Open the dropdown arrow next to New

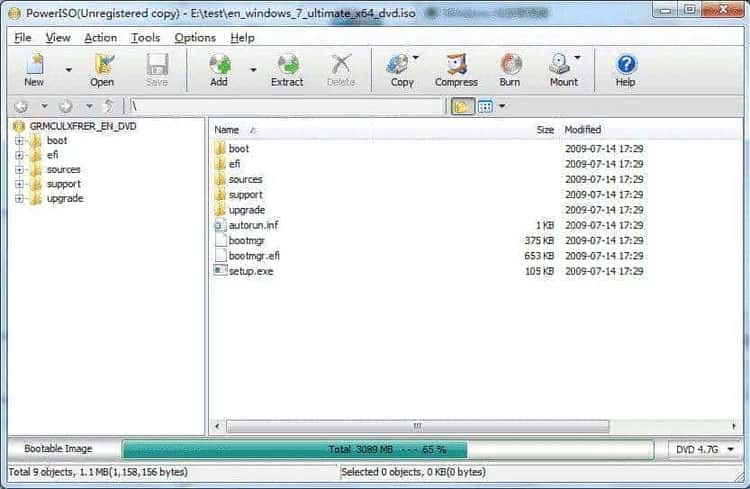tap(69, 70)
